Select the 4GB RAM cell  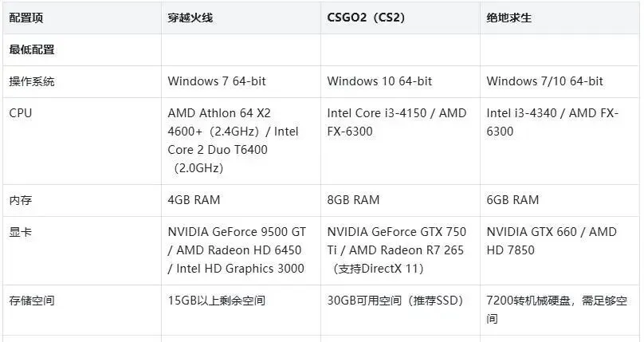click(x=194, y=200)
